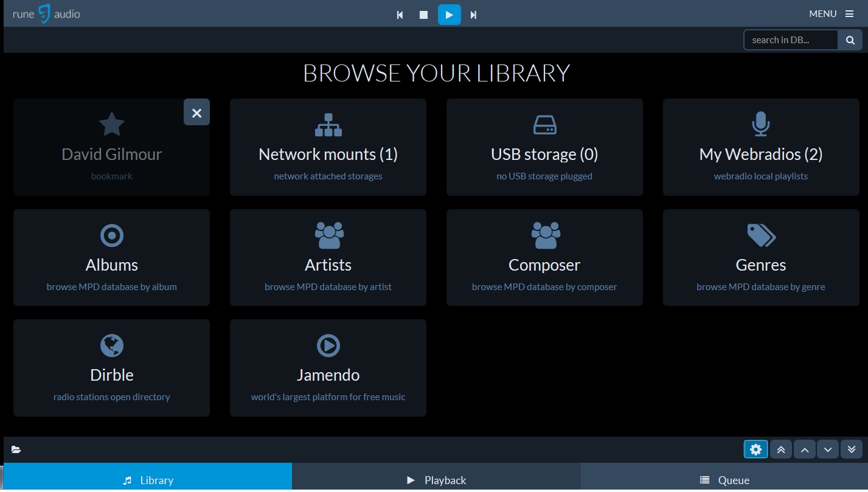Click 'browse MPD database by genre' text
The height and width of the screenshot is (492, 868).
(x=761, y=287)
